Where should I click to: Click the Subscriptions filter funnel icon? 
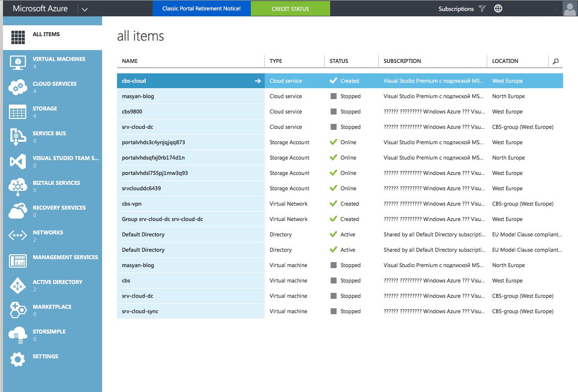[x=482, y=8]
